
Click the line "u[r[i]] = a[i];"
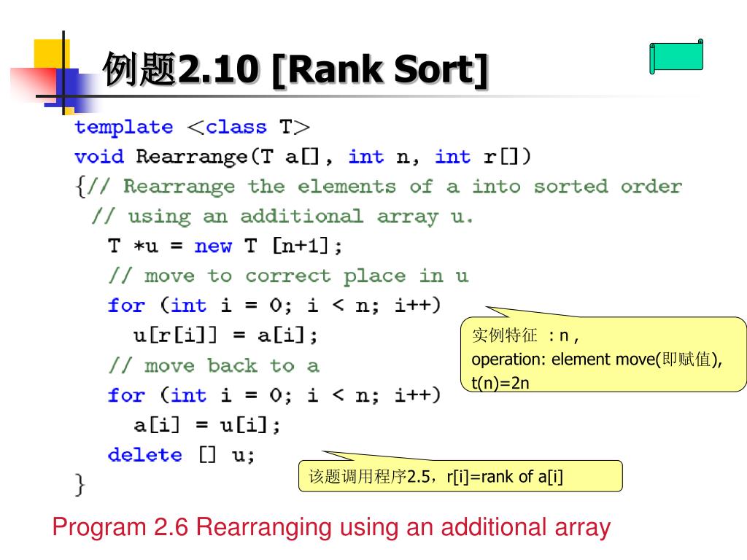225,335
